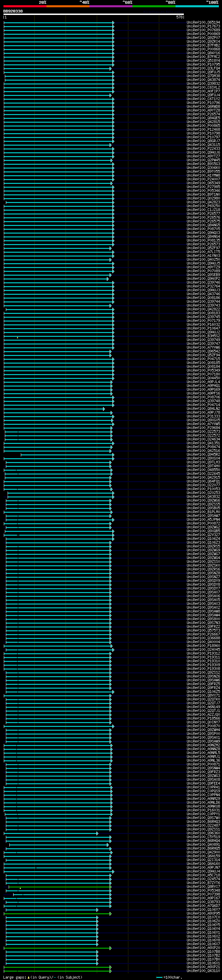
Task: Select hit UniRef100_P29684
Action: pos(203,428)
